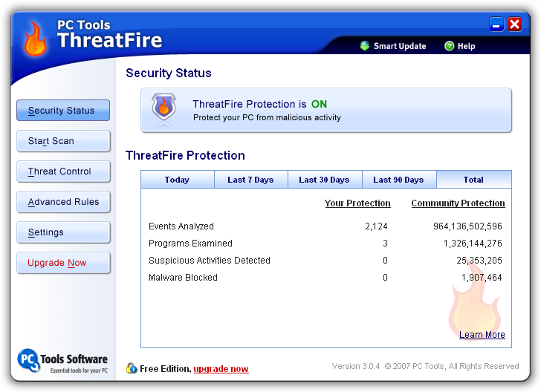Click the PC Tools Software logo
The width and height of the screenshot is (541, 392).
(x=62, y=362)
